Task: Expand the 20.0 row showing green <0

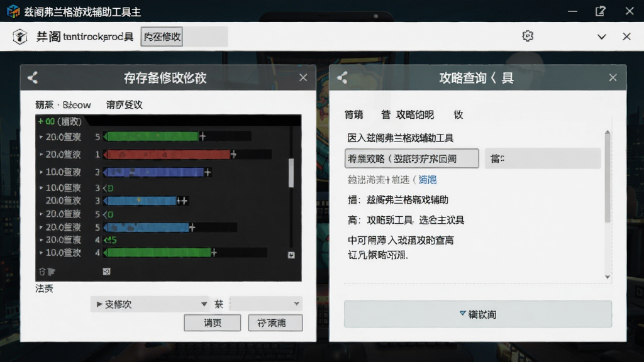Action: 41,214
